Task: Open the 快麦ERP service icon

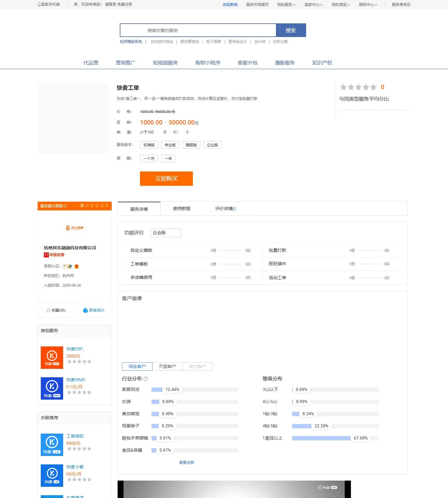Action: pos(52,358)
